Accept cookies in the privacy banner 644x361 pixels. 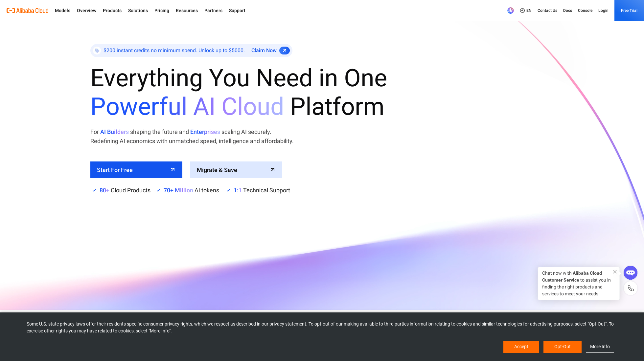point(521,347)
